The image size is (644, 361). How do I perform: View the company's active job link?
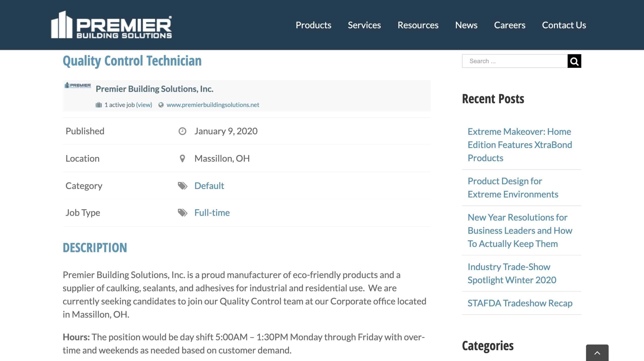point(144,105)
